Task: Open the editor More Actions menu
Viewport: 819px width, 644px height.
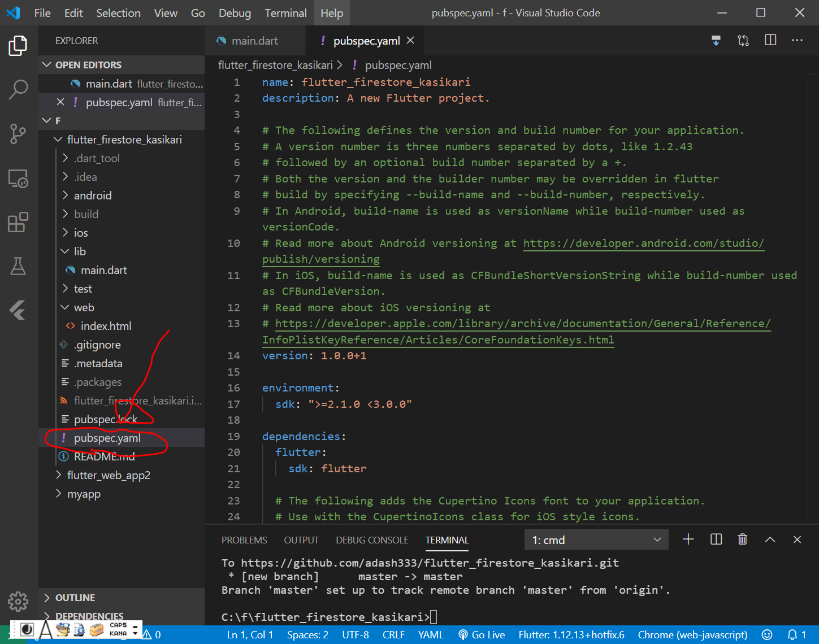Action: coord(798,41)
